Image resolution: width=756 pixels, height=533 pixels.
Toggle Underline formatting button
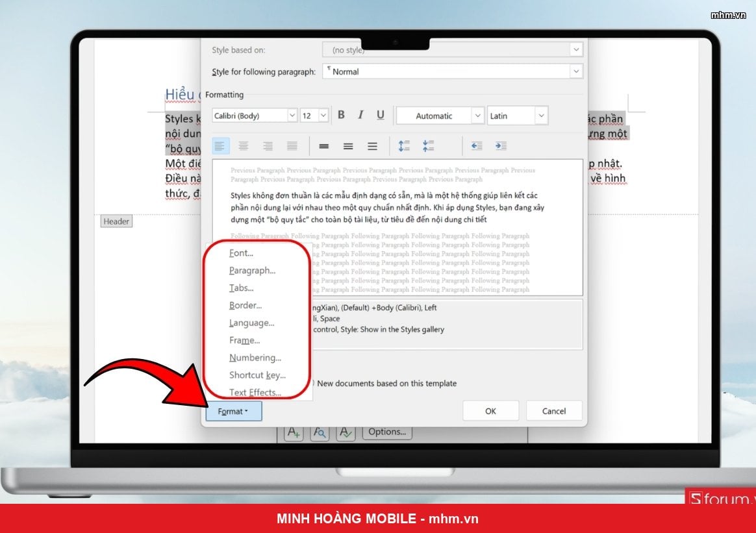tap(381, 115)
